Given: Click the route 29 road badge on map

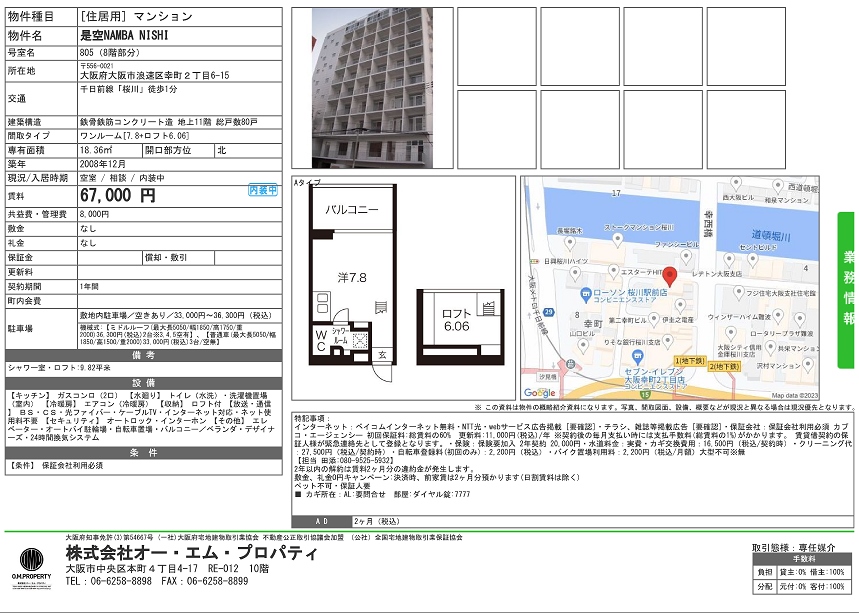Looking at the screenshot, I should [549, 313].
